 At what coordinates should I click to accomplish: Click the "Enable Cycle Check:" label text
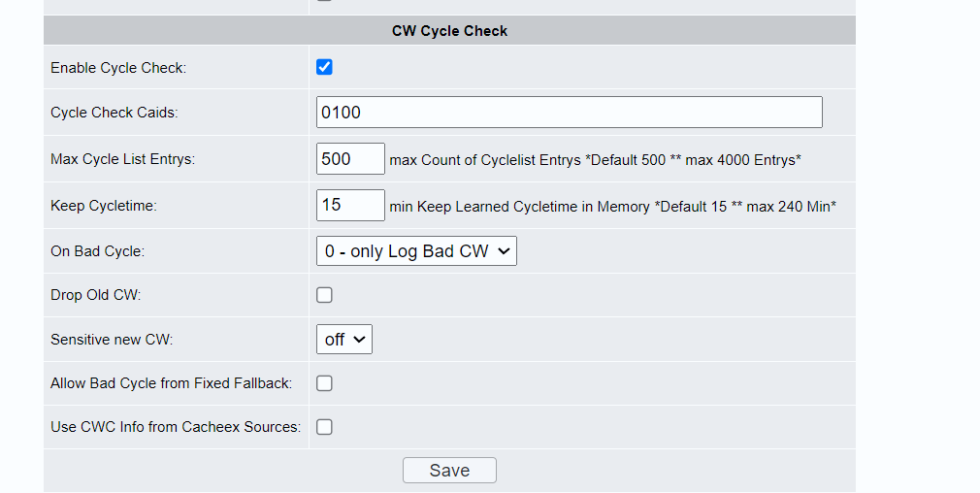[118, 68]
